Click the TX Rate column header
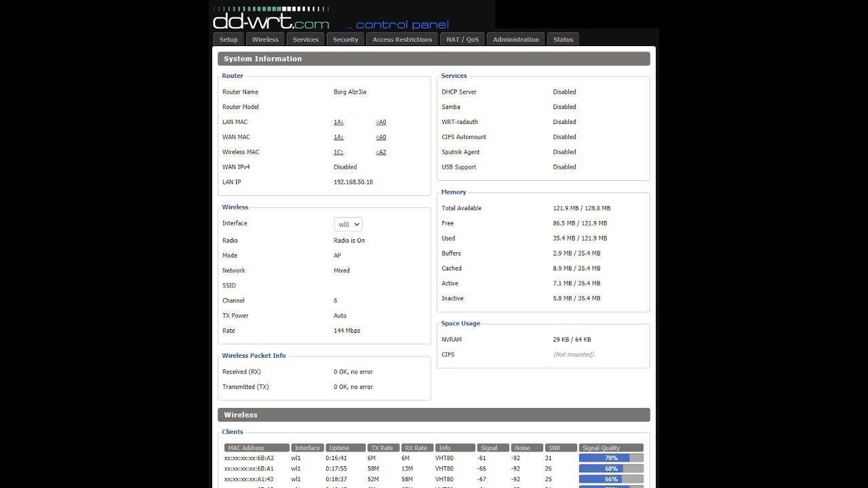This screenshot has height=488, width=868. tap(383, 448)
